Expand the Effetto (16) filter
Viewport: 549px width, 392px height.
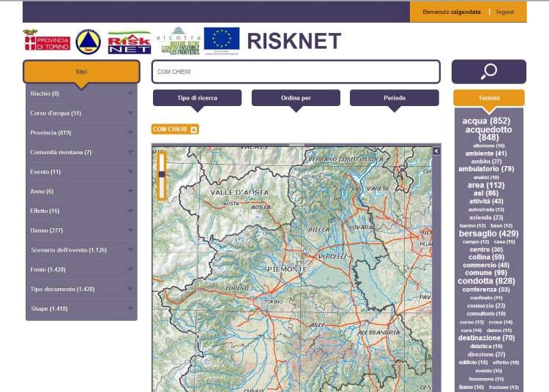(81, 211)
